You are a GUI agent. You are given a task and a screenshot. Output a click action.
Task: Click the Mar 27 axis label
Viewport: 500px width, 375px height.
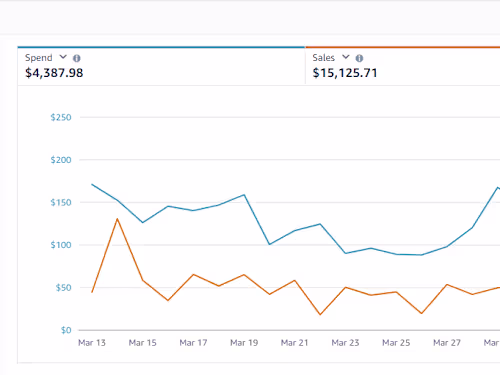click(447, 343)
